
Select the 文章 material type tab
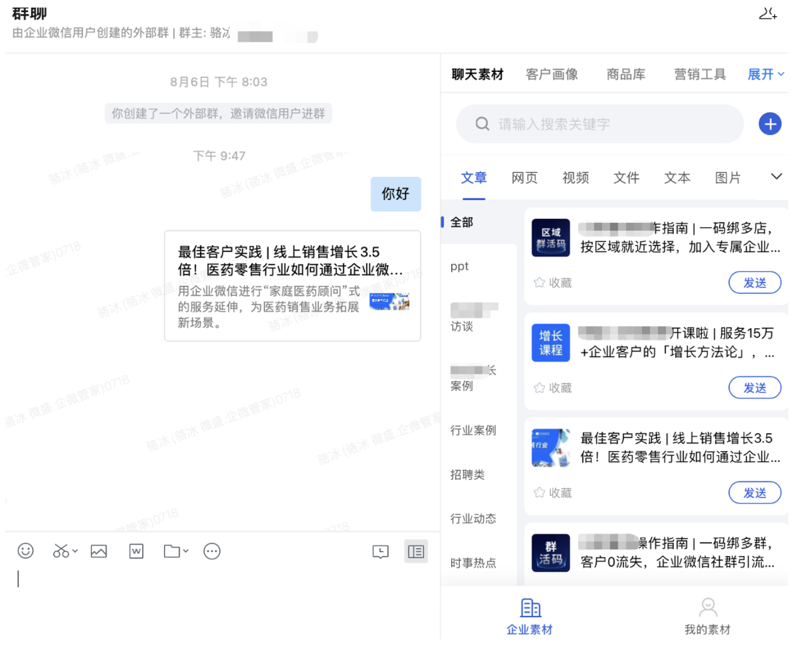474,178
